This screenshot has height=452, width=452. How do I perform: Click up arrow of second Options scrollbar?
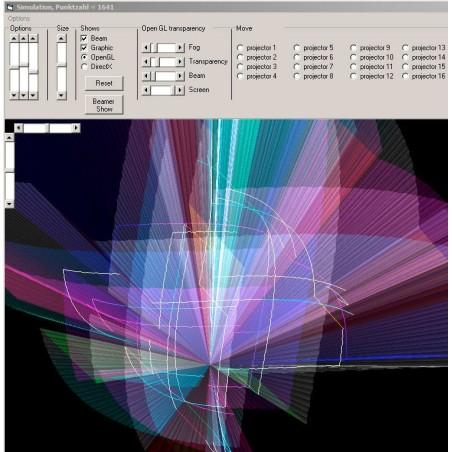23,38
